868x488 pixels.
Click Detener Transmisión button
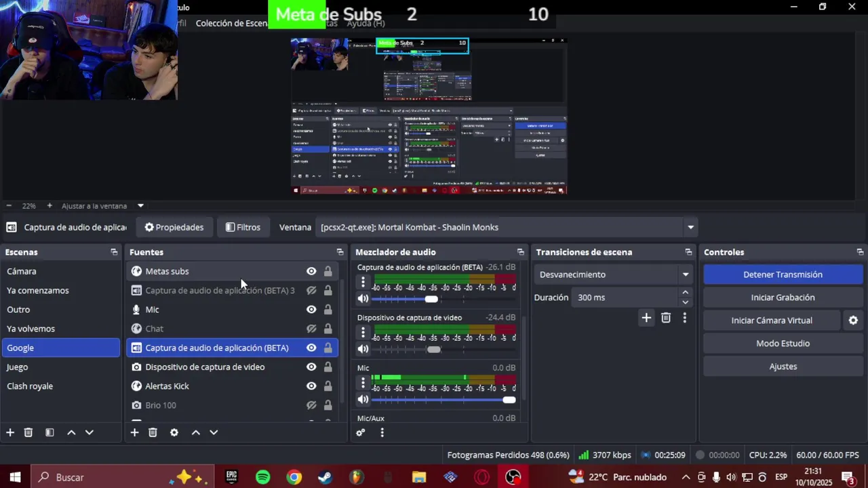coord(783,274)
